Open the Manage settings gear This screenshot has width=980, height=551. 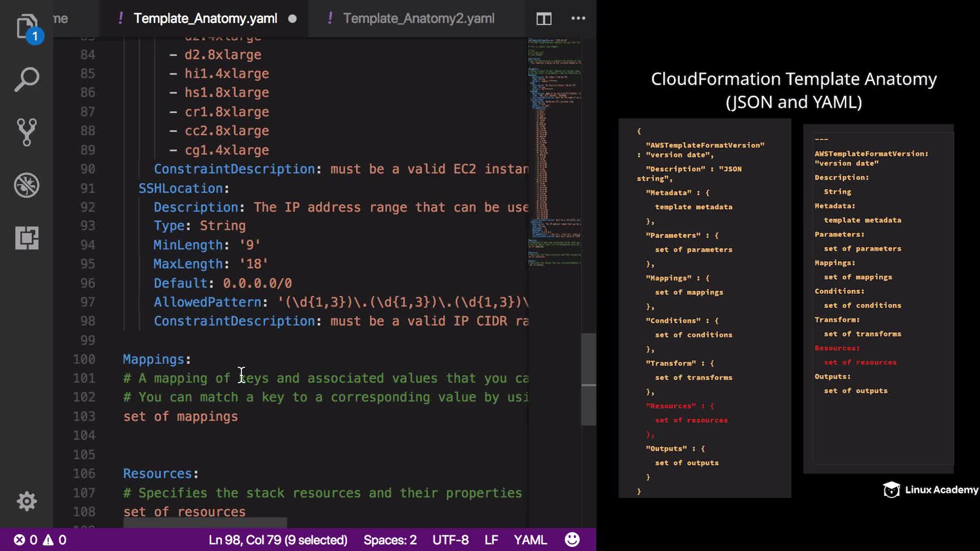pyautogui.click(x=27, y=501)
